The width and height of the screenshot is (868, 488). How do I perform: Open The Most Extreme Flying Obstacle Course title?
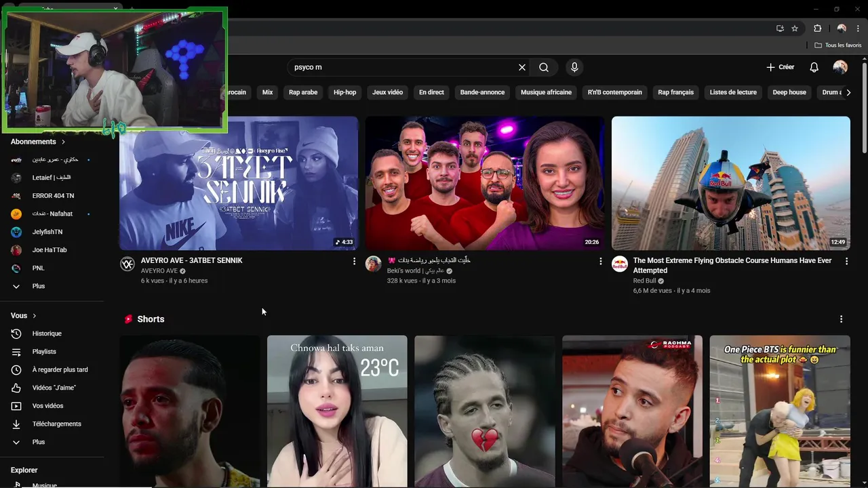click(732, 265)
